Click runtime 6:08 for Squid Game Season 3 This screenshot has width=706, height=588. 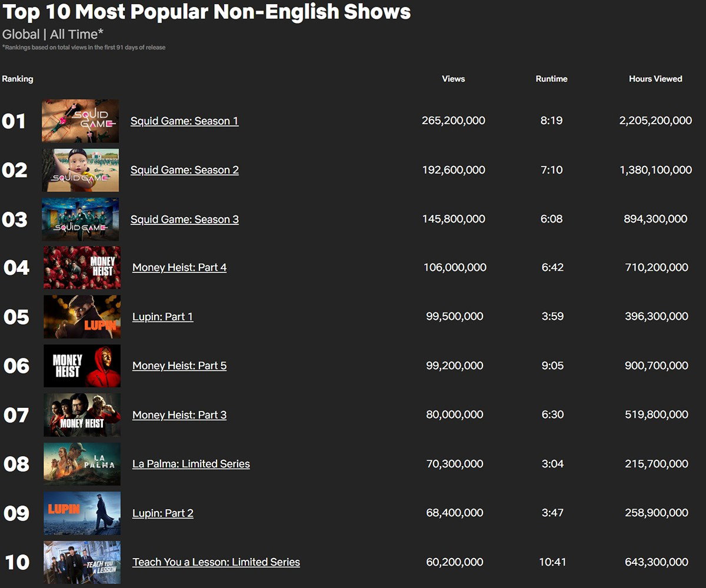click(x=552, y=219)
